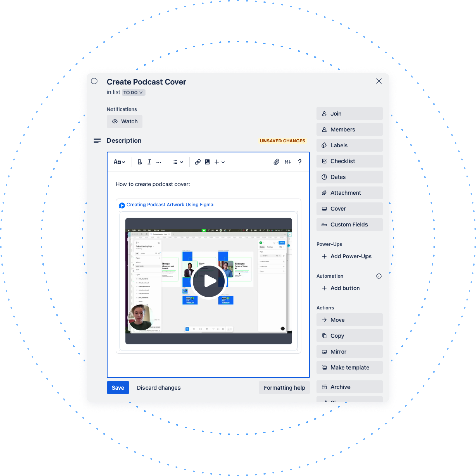
Task: Open the lists formatting dropdown
Action: point(177,162)
